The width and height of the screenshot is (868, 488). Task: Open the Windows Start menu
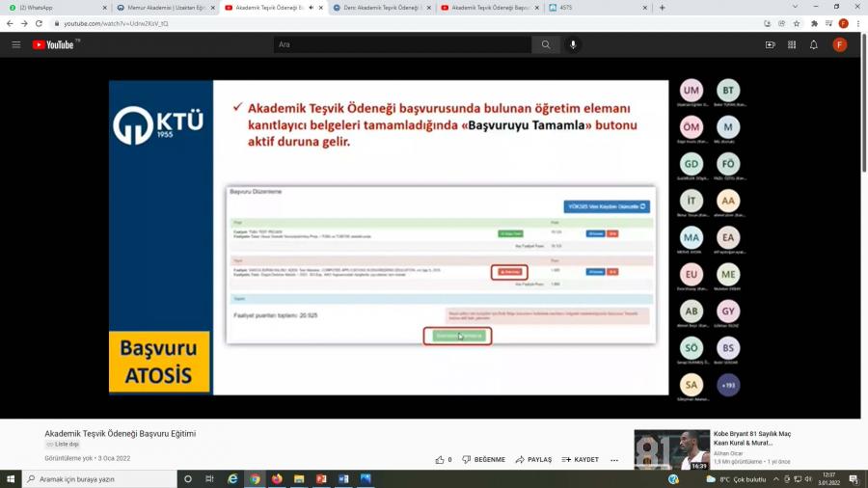[x=12, y=478]
